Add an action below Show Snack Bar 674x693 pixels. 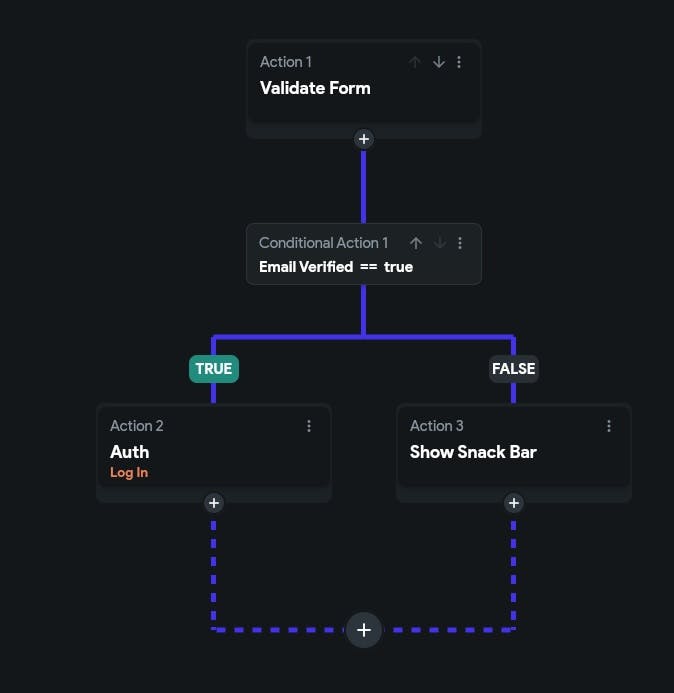[514, 503]
